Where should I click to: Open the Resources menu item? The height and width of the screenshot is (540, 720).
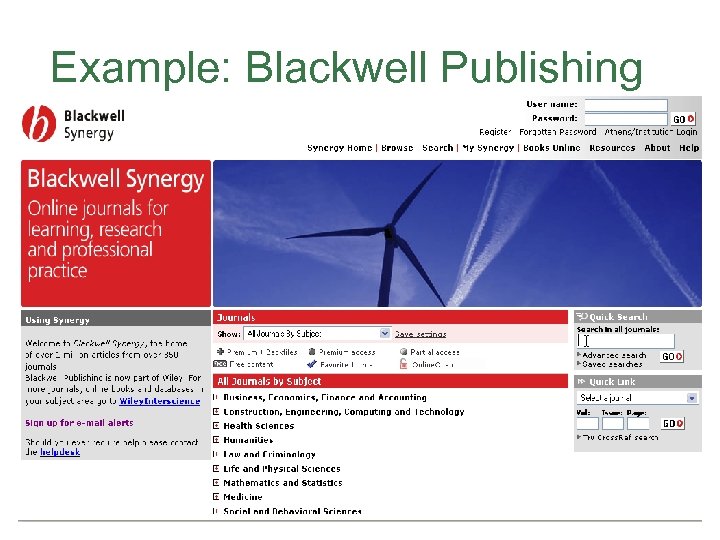coord(612,148)
